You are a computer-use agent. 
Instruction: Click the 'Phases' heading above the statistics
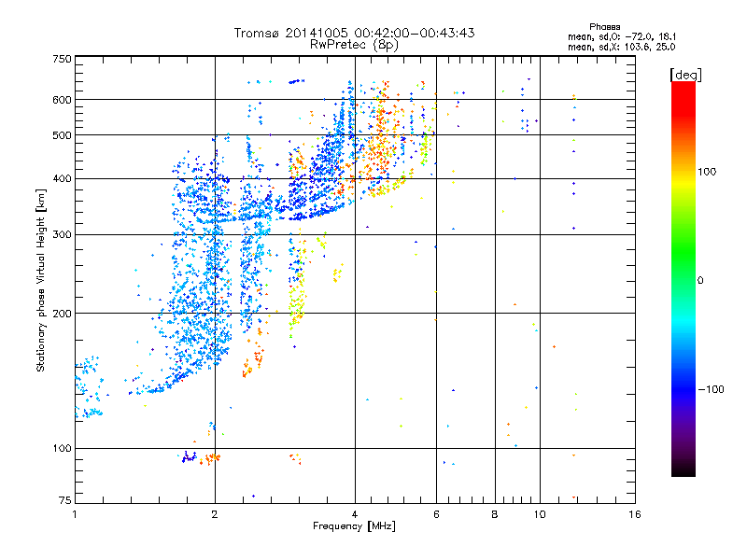pos(604,27)
